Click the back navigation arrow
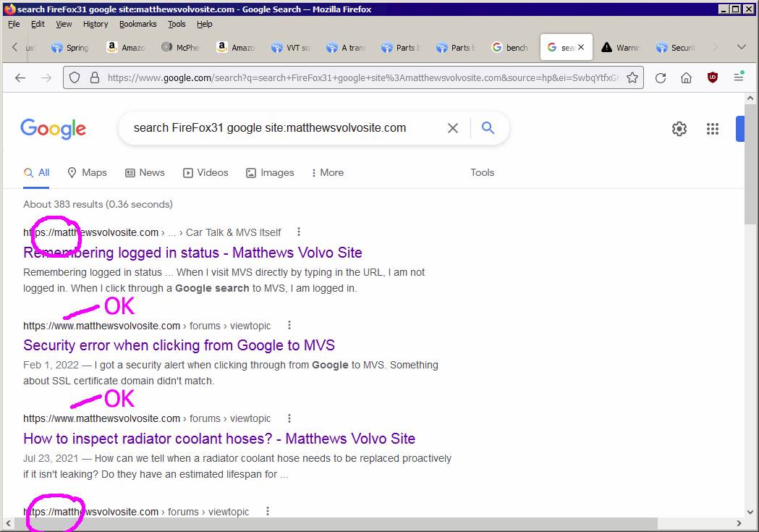 (20, 77)
